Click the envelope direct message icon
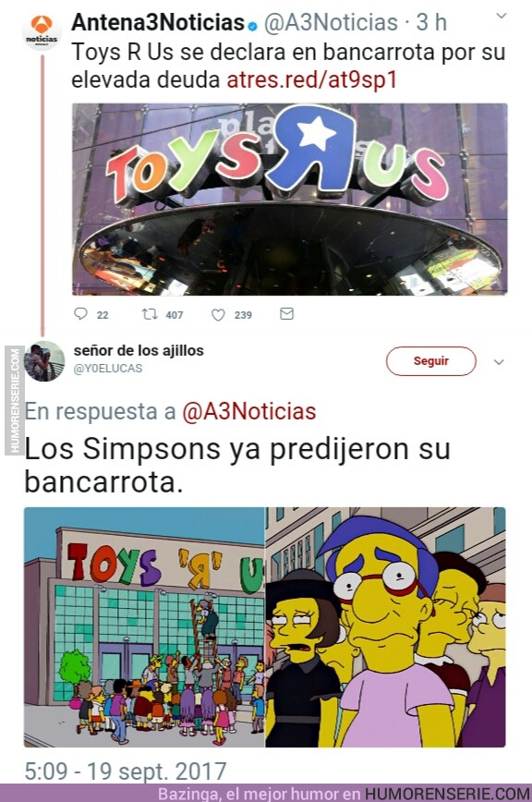Screen dimensions: 532x802 [x=286, y=313]
